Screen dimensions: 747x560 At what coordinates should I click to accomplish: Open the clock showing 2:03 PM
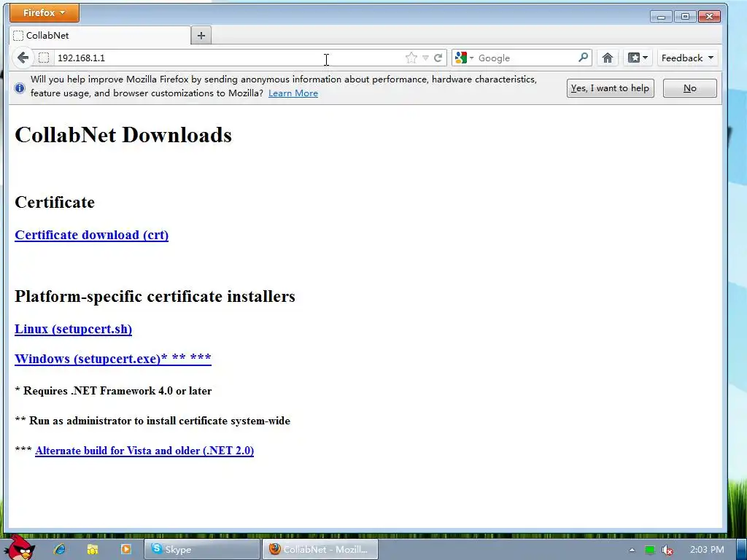(707, 550)
